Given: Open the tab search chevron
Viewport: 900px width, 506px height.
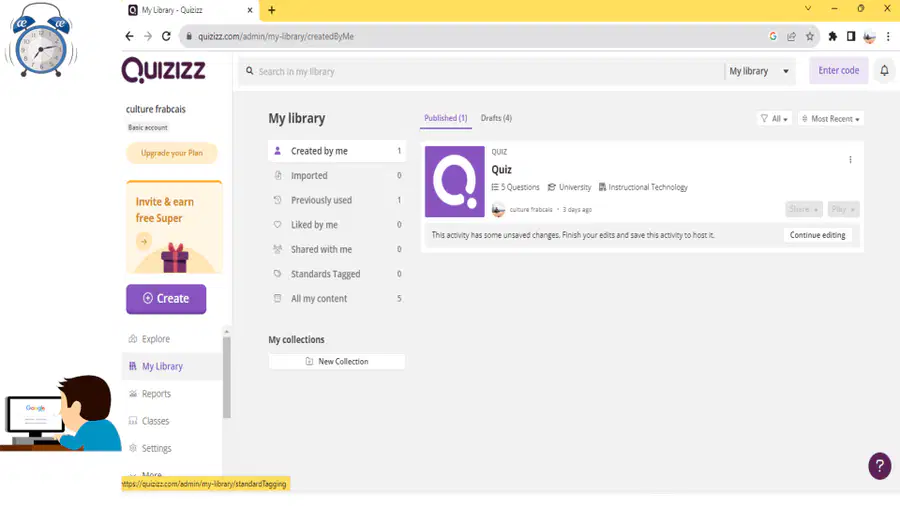Looking at the screenshot, I should coord(808,9).
